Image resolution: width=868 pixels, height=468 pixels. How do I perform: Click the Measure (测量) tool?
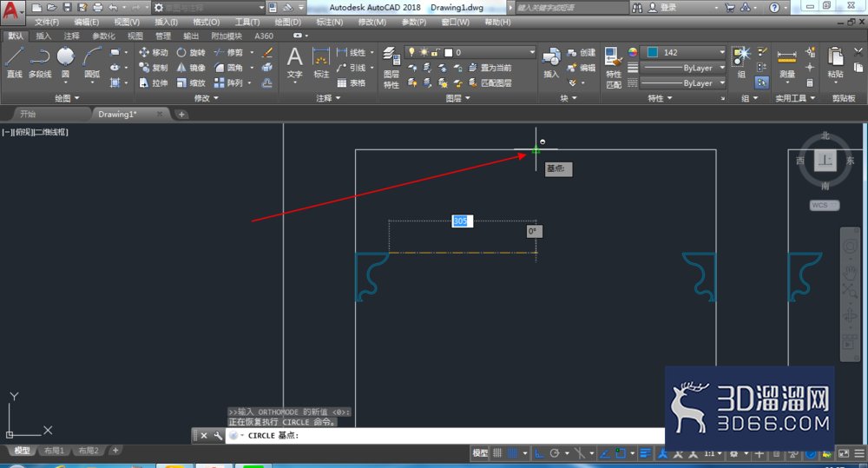click(x=786, y=62)
